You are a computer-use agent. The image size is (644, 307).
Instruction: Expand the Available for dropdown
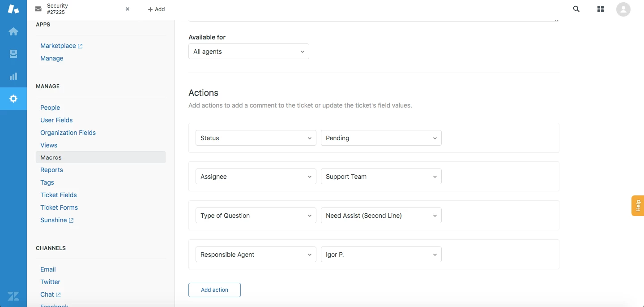[248, 52]
